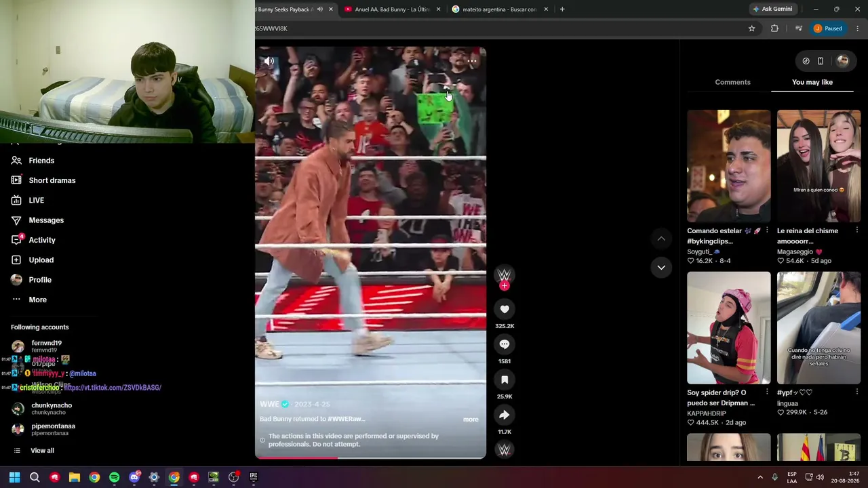Expand the video caption with 'more'
Screen dimensions: 868x488
click(471, 420)
